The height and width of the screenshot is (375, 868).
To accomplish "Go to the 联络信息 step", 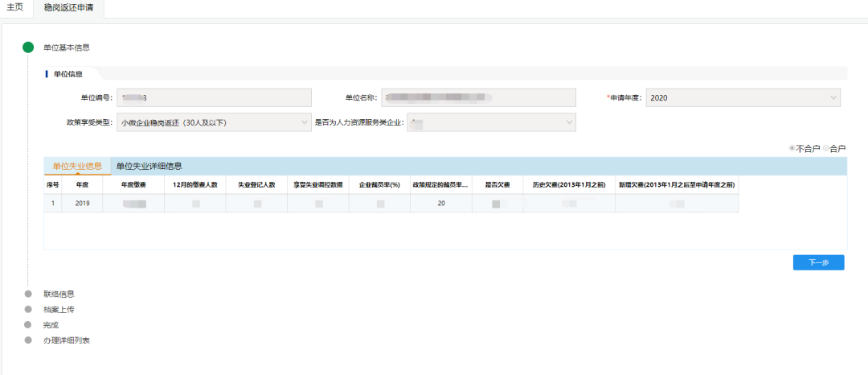I will click(59, 295).
